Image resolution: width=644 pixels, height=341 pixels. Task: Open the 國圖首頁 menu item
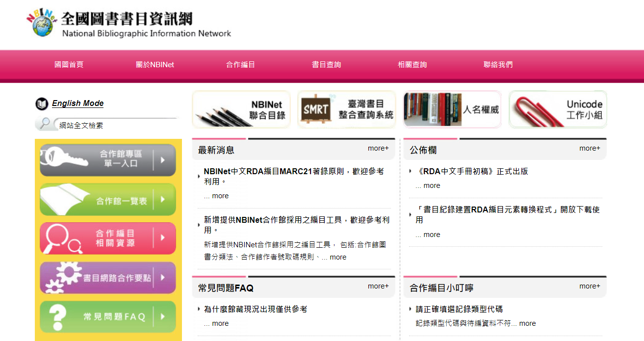[x=69, y=65]
